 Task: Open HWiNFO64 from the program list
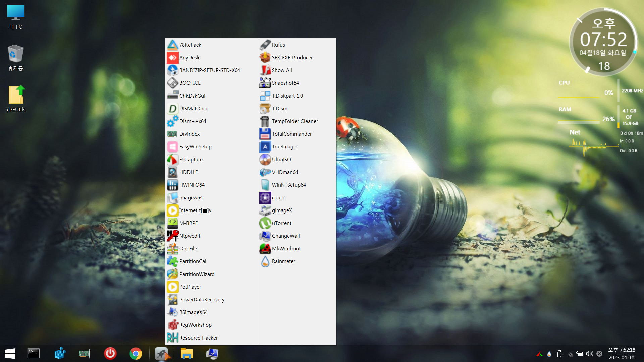coord(211,185)
